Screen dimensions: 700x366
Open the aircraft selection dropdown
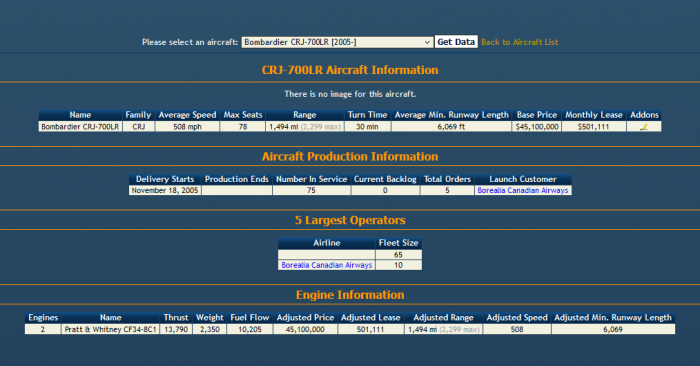click(x=337, y=42)
